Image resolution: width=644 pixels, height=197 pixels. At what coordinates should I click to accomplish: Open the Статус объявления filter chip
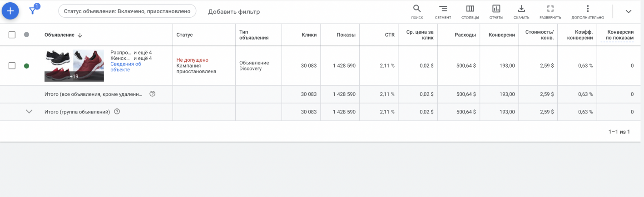click(x=127, y=11)
